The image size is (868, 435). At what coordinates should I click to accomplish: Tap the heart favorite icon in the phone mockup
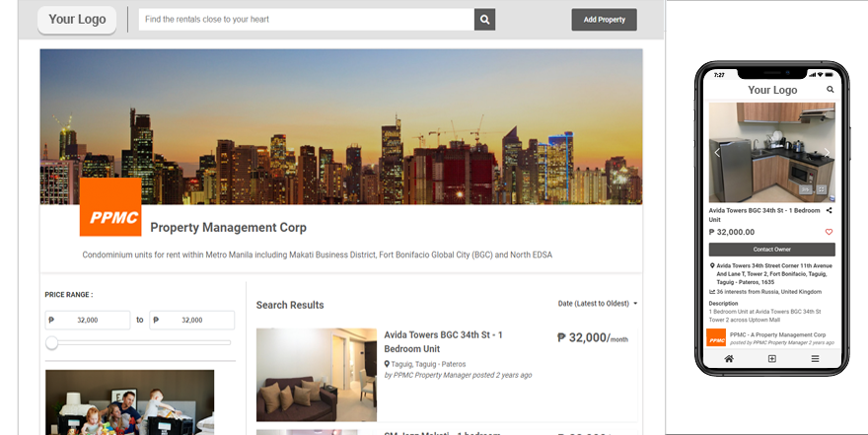point(829,232)
